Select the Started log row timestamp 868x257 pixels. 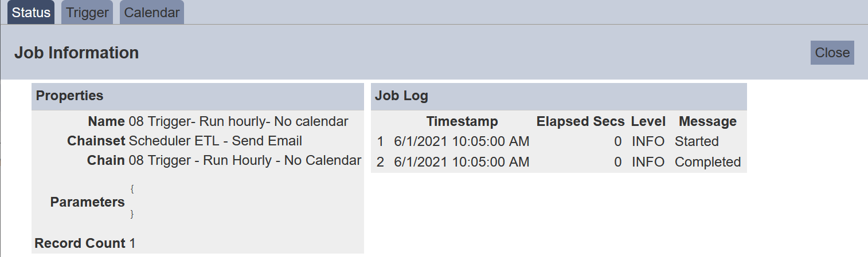[462, 141]
